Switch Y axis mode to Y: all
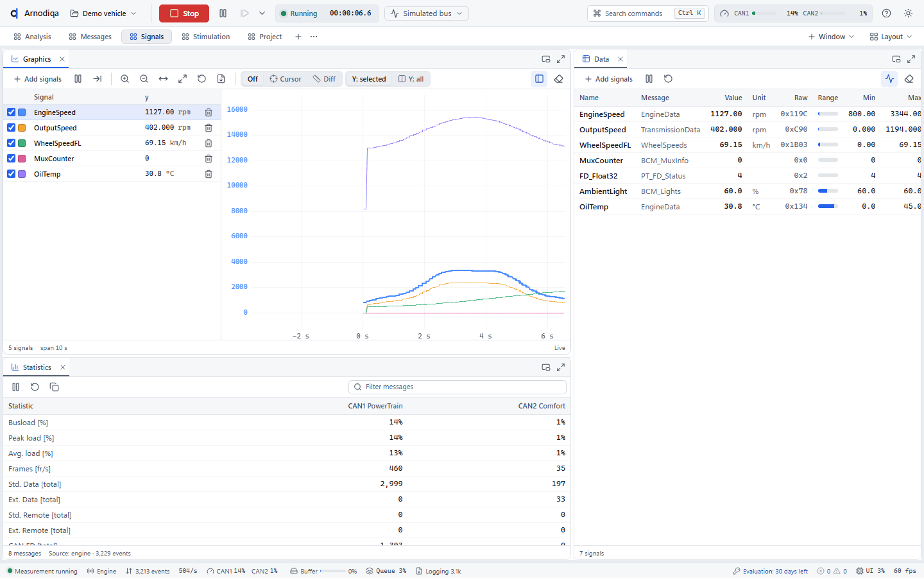924x578 pixels. tap(411, 79)
